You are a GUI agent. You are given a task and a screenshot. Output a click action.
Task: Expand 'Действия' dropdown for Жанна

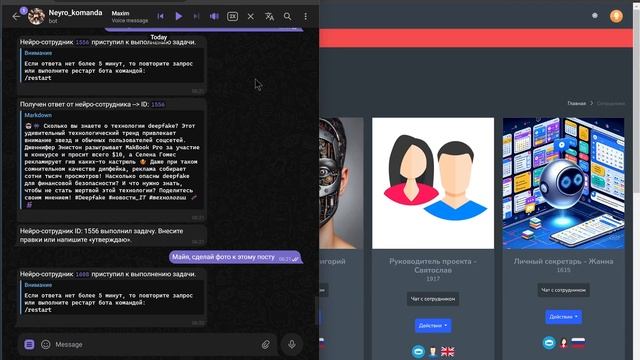click(x=563, y=317)
